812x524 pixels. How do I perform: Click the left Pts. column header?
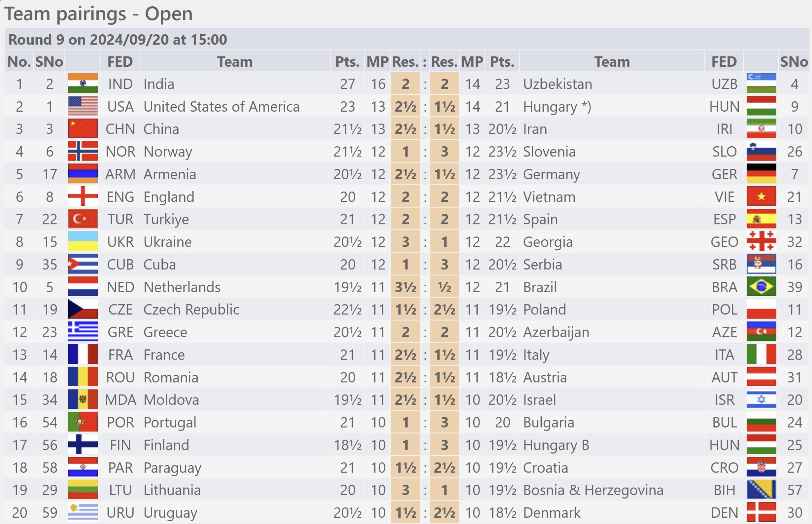pos(347,62)
